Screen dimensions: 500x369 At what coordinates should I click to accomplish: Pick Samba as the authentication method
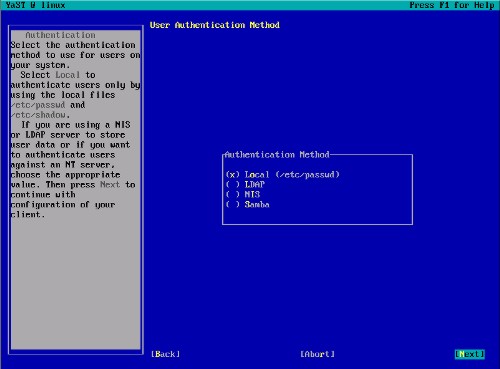(247, 205)
